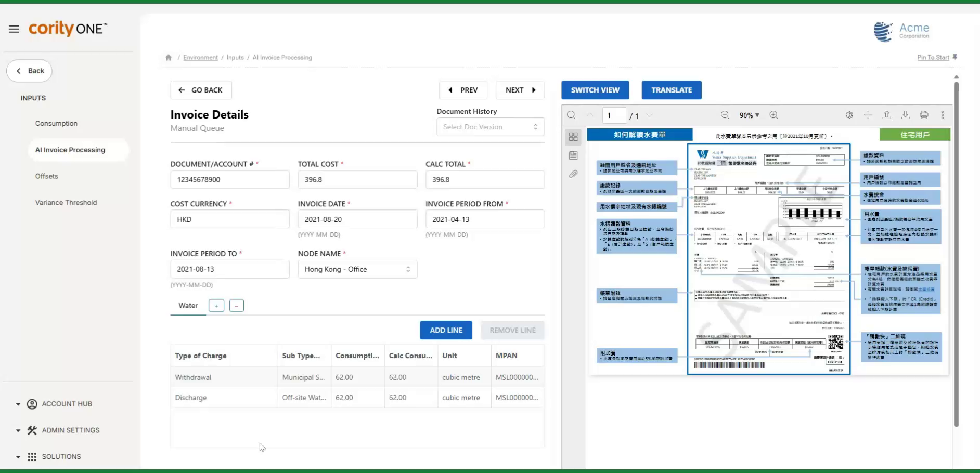Open the Node Name dropdown

(357, 269)
